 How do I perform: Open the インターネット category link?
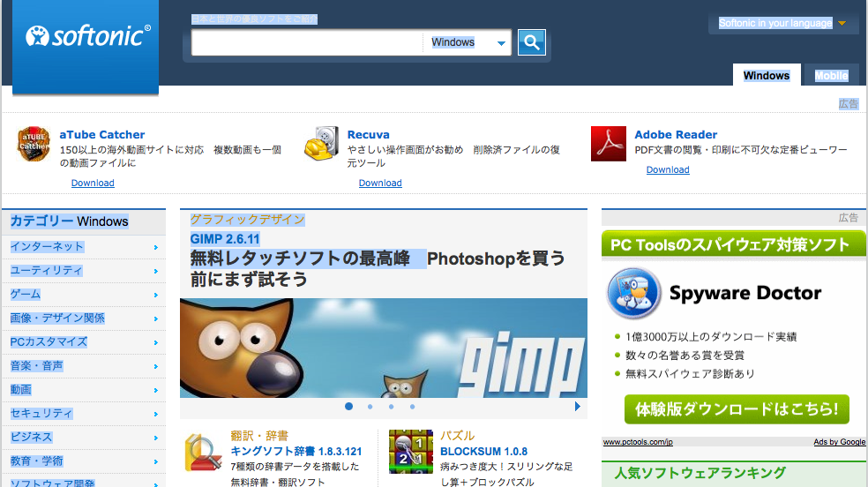tap(47, 247)
